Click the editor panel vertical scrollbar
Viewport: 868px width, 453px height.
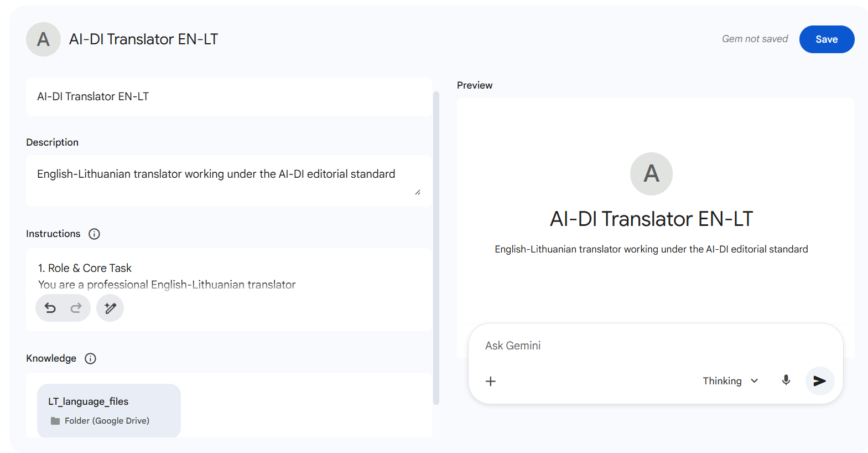click(436, 249)
